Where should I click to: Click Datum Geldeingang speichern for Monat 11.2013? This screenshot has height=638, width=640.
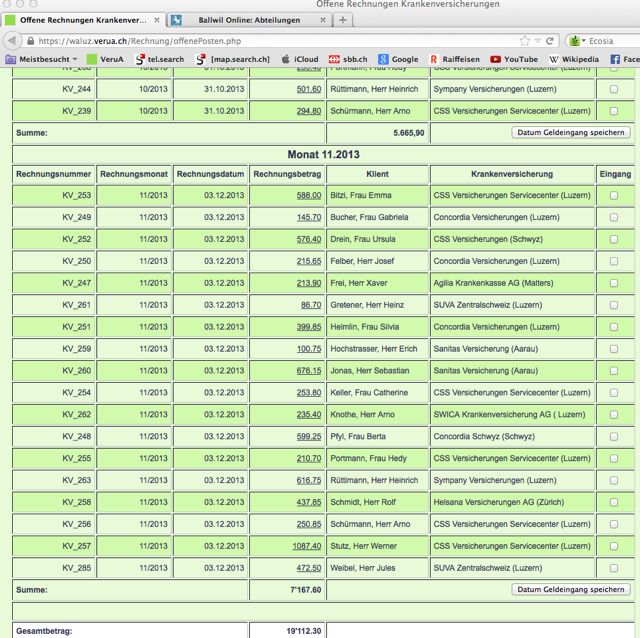pyautogui.click(x=570, y=590)
